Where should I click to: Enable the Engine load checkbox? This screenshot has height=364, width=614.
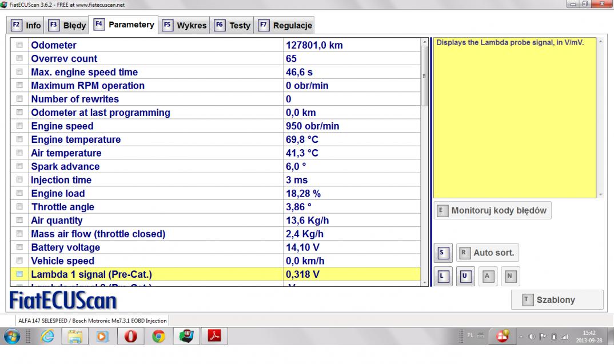coord(19,193)
